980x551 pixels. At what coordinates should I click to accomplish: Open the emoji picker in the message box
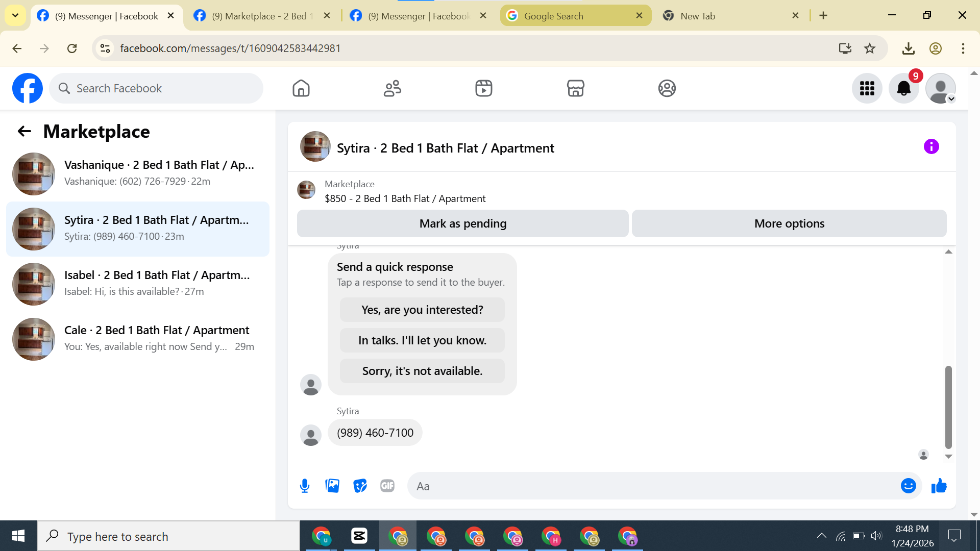coord(908,486)
